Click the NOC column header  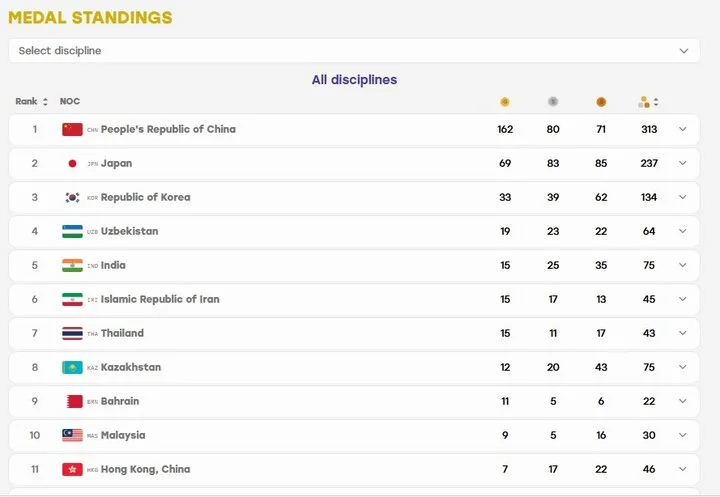coord(70,102)
